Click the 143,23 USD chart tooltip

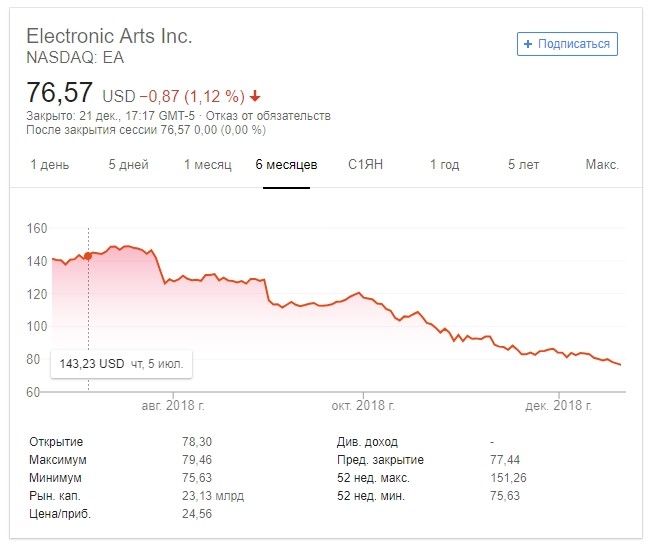coord(121,364)
